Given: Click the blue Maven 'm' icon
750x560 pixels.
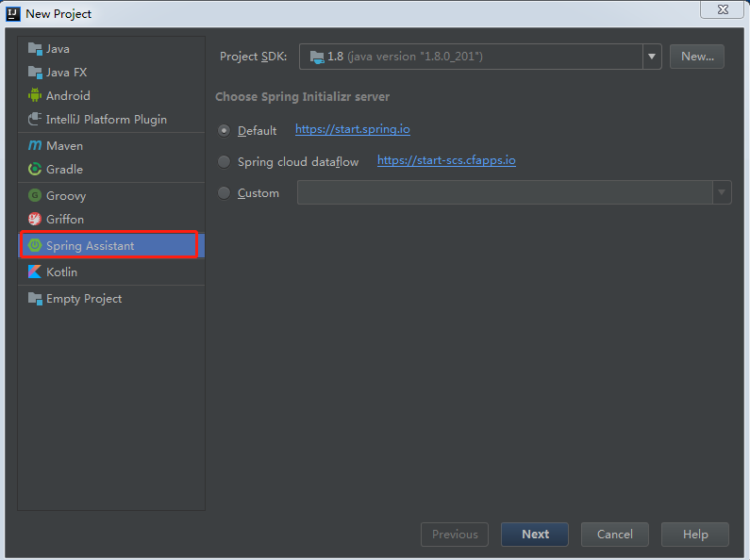Looking at the screenshot, I should click(35, 145).
